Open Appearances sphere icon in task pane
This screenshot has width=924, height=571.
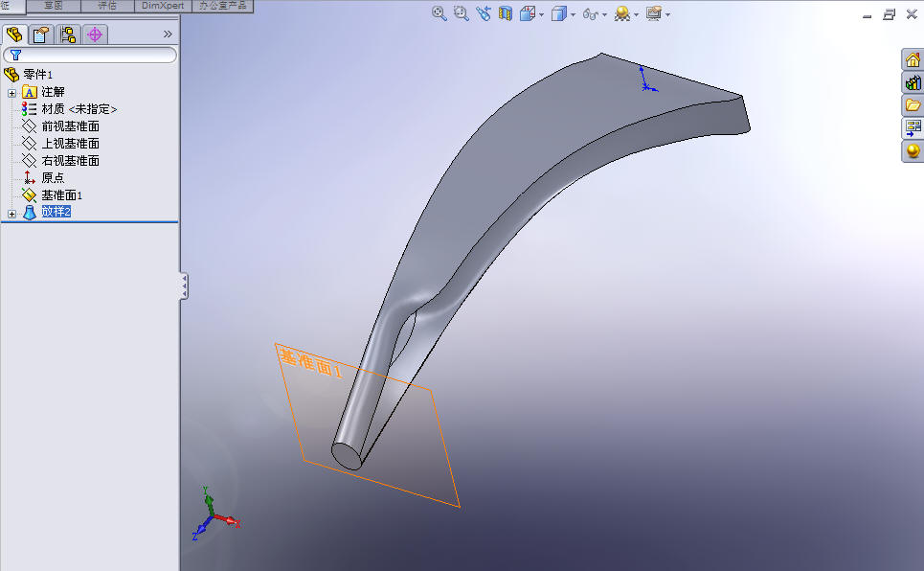click(x=913, y=150)
